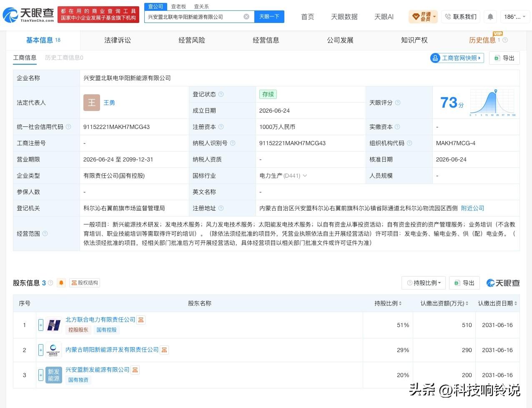
Task: Click help icon next to 组织机构代码
Action: [409, 143]
